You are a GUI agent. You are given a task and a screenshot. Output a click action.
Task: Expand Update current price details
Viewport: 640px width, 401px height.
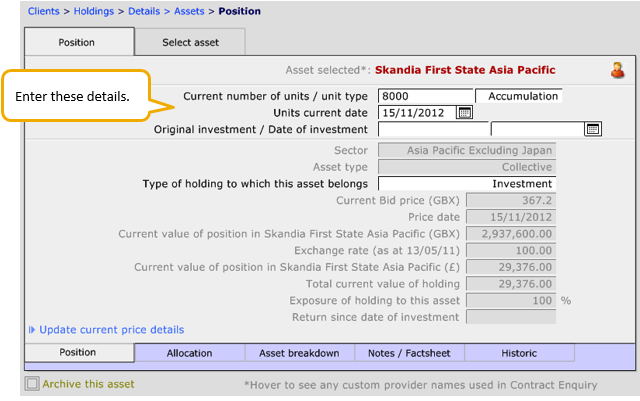click(x=112, y=330)
